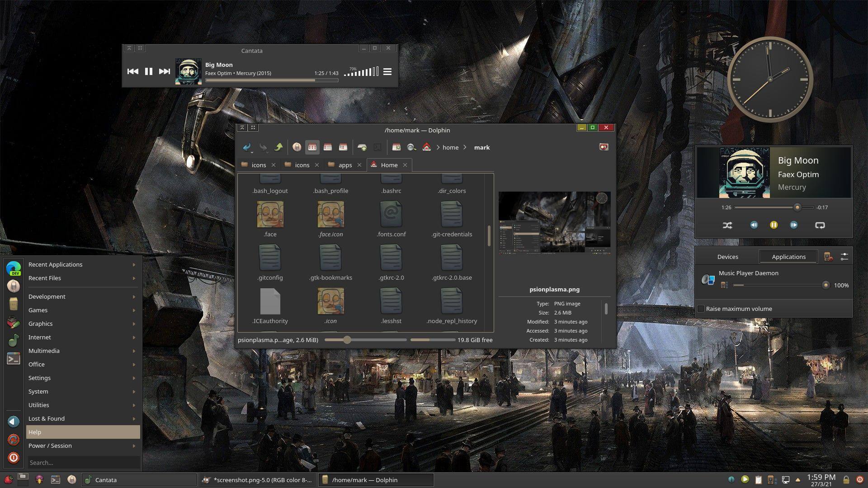The image size is (868, 488).
Task: Switch to the "apps" tab
Action: pyautogui.click(x=345, y=165)
